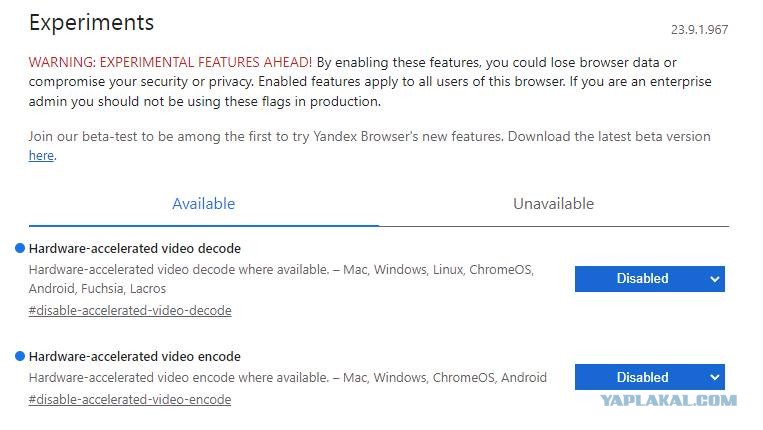Click the Experiments page heading
763x430 pixels.
coord(91,23)
